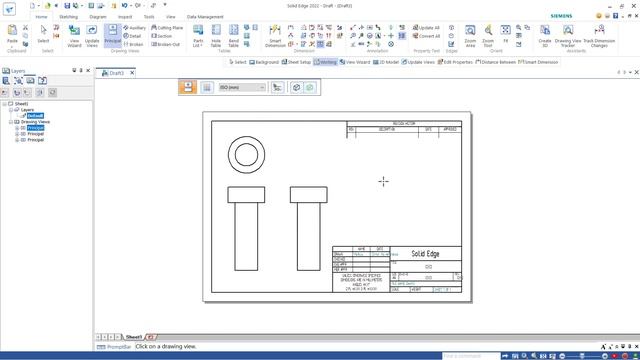Insert a Hole Table
This screenshot has width=640, height=360.
point(216,36)
